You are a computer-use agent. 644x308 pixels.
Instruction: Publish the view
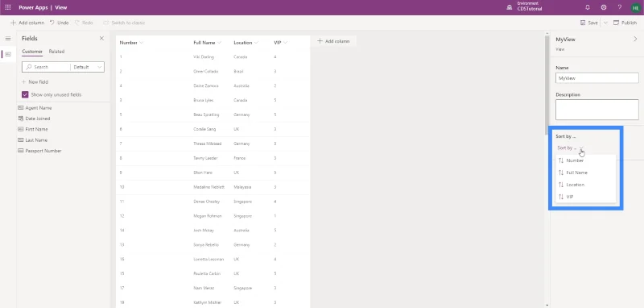tap(625, 23)
